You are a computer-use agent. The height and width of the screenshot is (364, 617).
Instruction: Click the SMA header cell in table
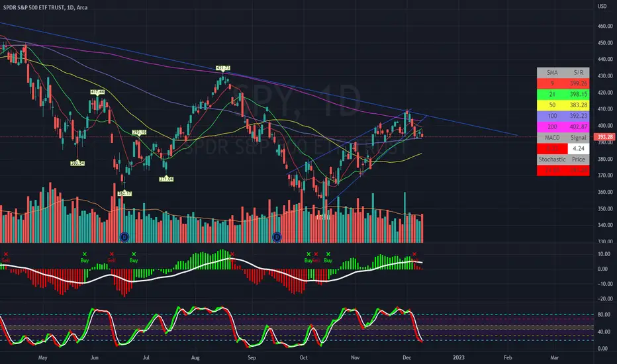coord(552,73)
